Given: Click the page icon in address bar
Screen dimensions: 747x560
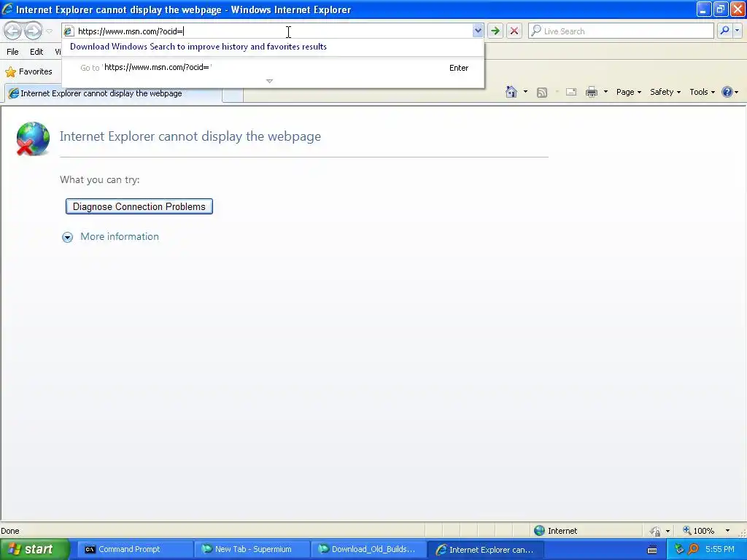Looking at the screenshot, I should click(x=69, y=31).
